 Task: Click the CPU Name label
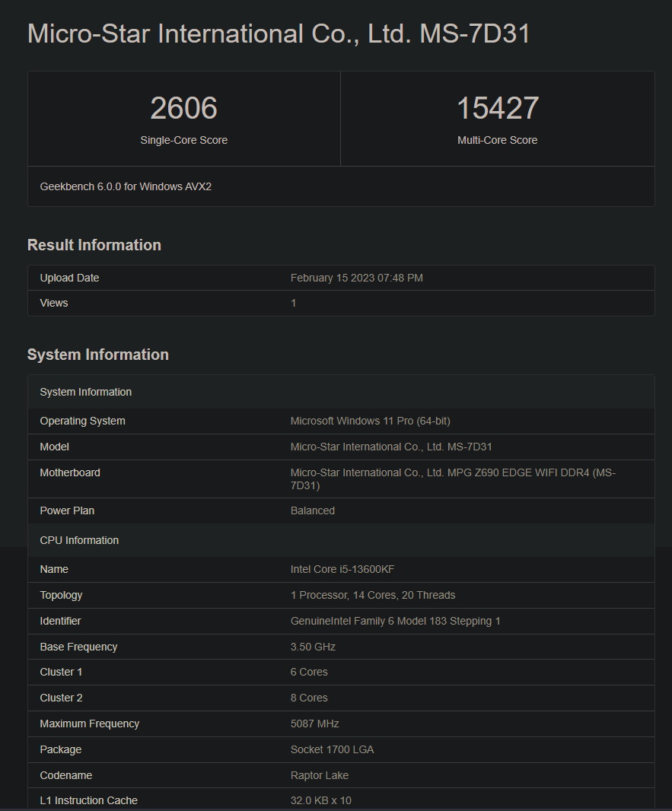coord(54,570)
